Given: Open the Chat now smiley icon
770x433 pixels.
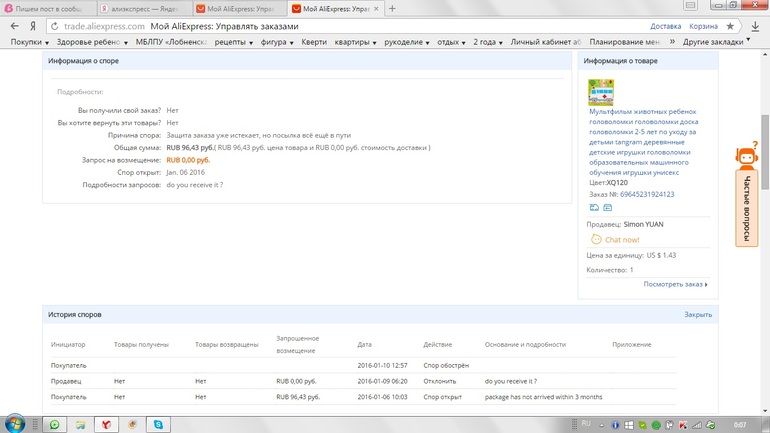Looking at the screenshot, I should [596, 239].
